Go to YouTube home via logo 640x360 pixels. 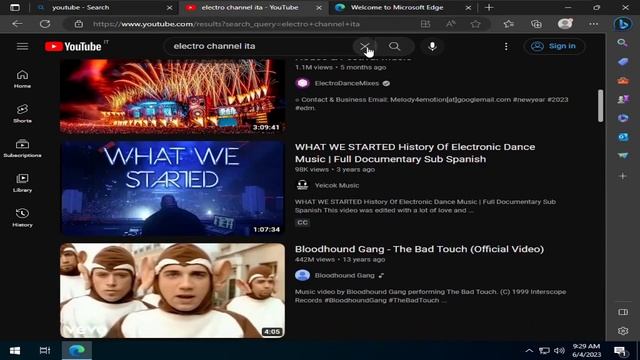pos(73,46)
